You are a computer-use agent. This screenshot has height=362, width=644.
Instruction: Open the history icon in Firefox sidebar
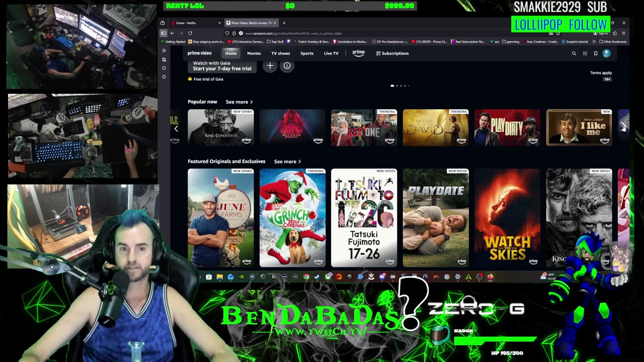164,68
